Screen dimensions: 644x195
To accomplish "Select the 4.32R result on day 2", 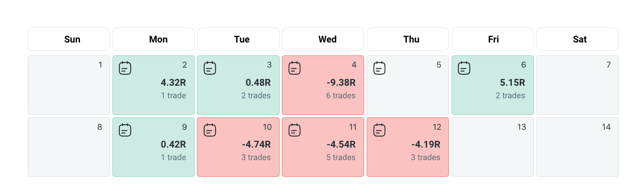I will click(x=173, y=83).
